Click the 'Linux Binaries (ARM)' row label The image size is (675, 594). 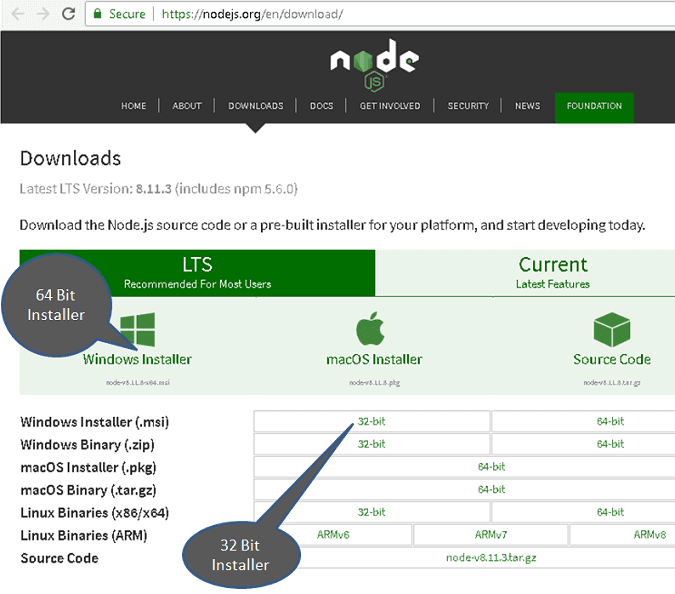[84, 535]
